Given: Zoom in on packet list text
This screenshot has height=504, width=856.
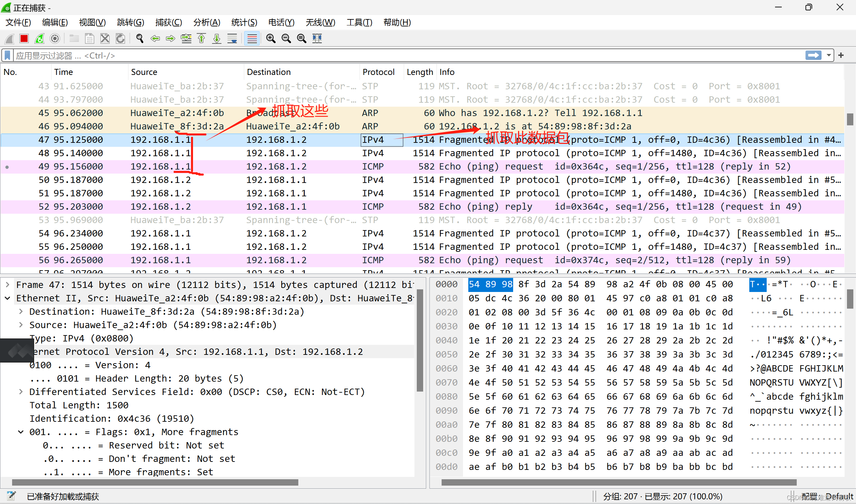Looking at the screenshot, I should [x=271, y=38].
